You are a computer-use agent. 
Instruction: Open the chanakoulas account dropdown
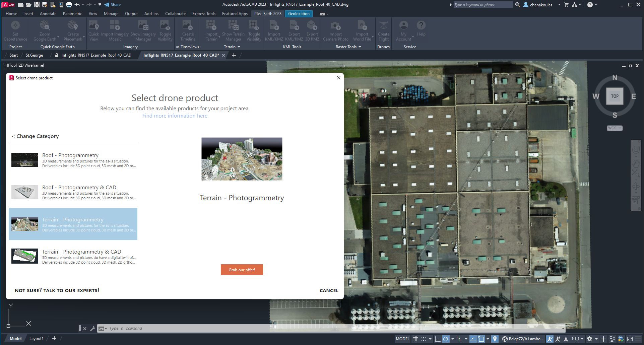[559, 5]
